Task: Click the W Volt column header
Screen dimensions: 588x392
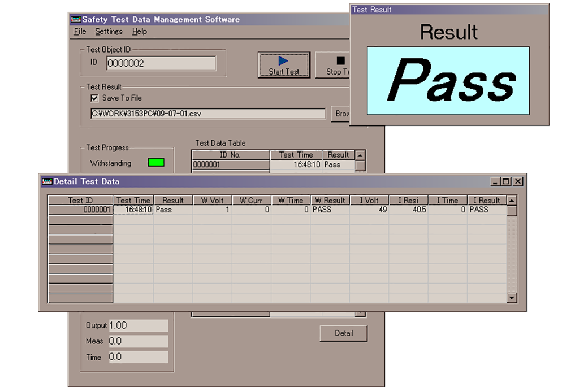Action: coord(212,200)
